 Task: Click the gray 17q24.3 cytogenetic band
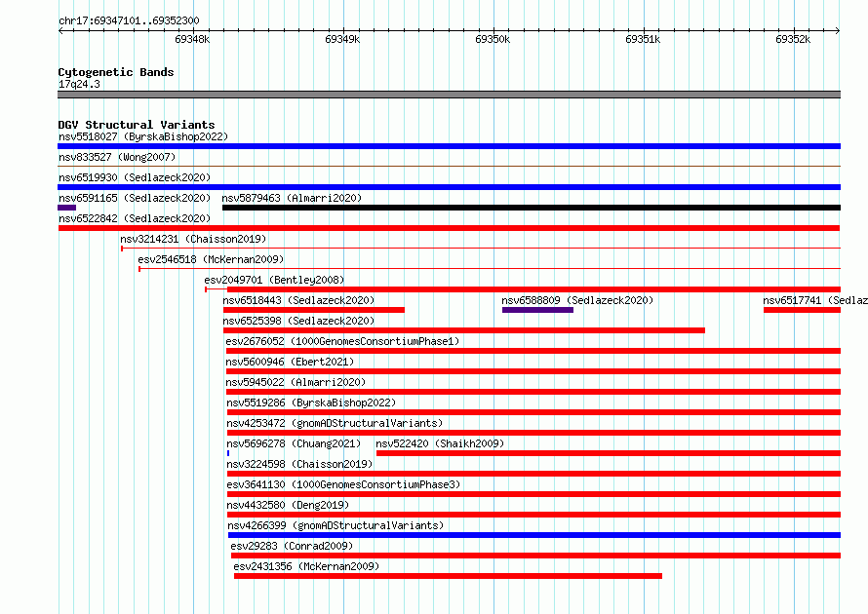coord(449,95)
